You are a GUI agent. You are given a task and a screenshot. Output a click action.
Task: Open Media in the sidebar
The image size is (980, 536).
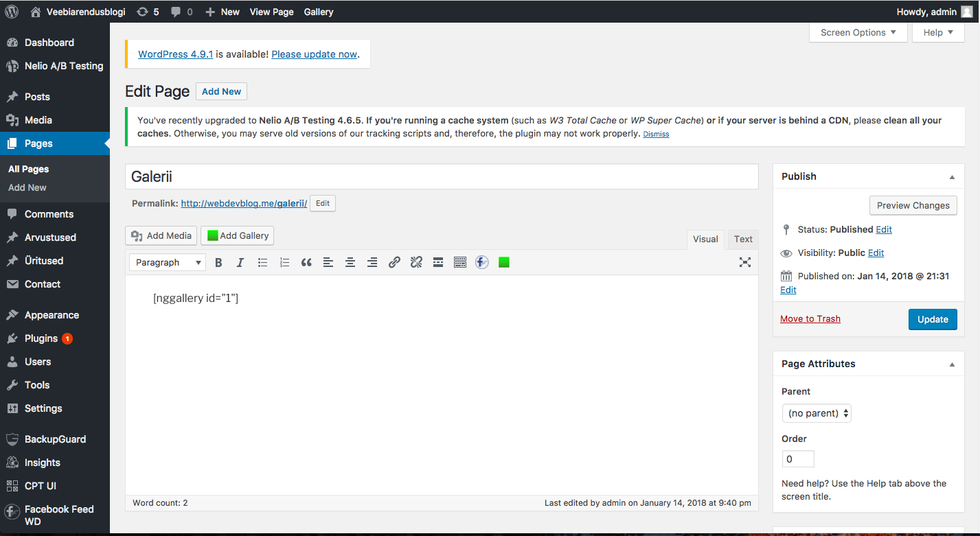point(55,120)
